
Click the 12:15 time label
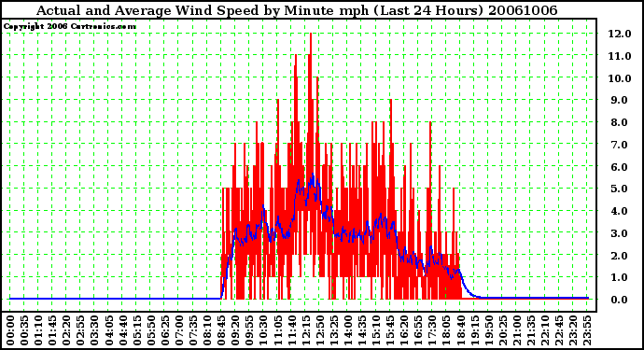tap(305, 330)
